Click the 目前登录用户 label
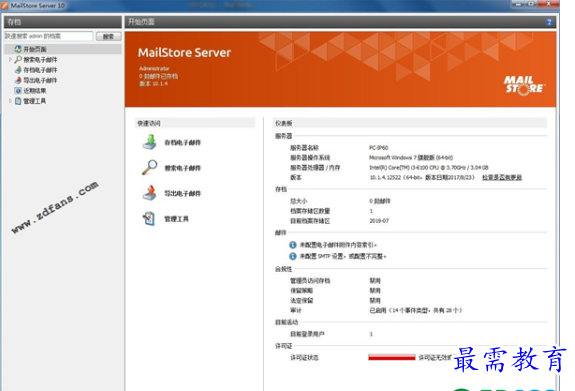The image size is (575, 391). [307, 334]
